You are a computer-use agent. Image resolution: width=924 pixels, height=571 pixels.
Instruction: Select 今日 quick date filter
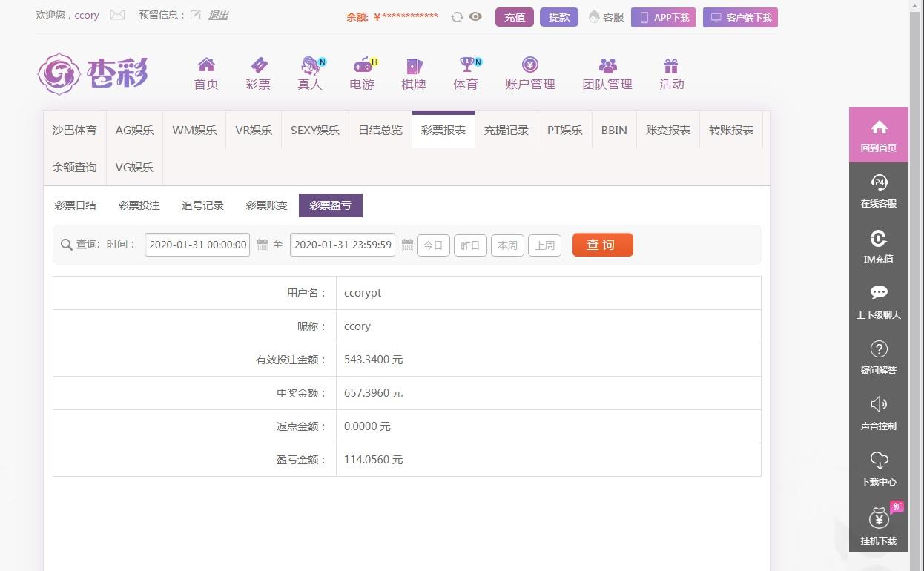433,245
